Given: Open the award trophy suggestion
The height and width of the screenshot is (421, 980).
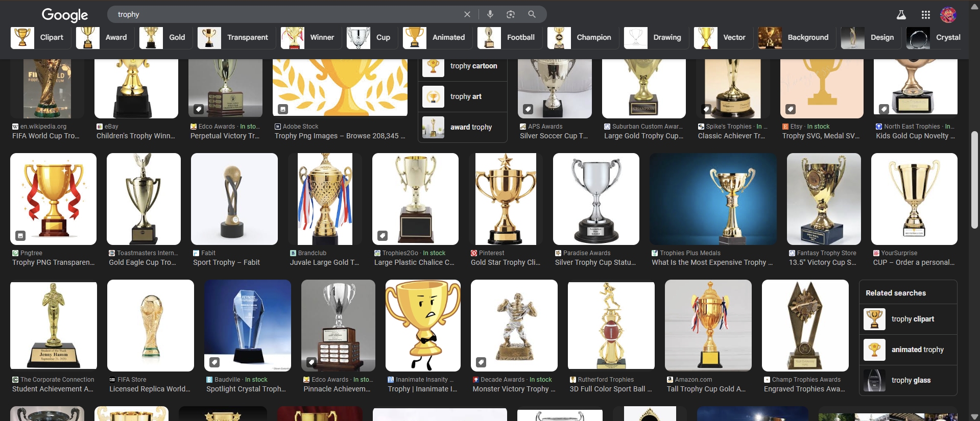Looking at the screenshot, I should 463,127.
